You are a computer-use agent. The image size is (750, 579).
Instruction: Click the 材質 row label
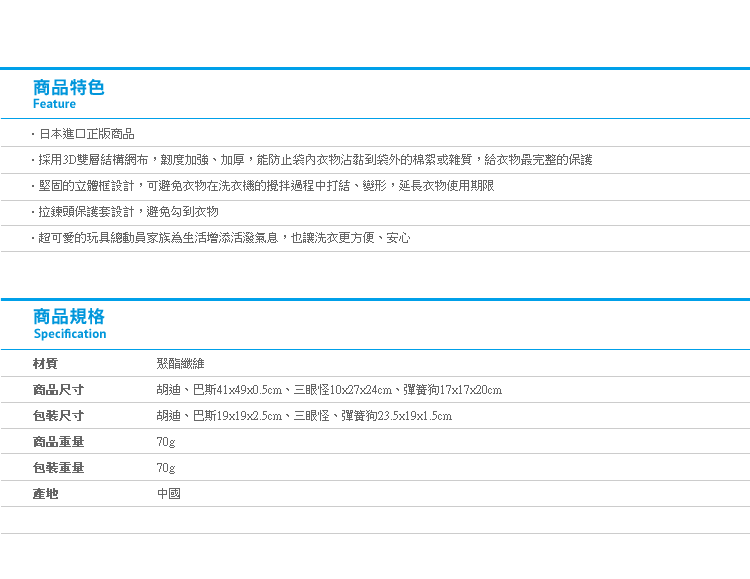45,364
